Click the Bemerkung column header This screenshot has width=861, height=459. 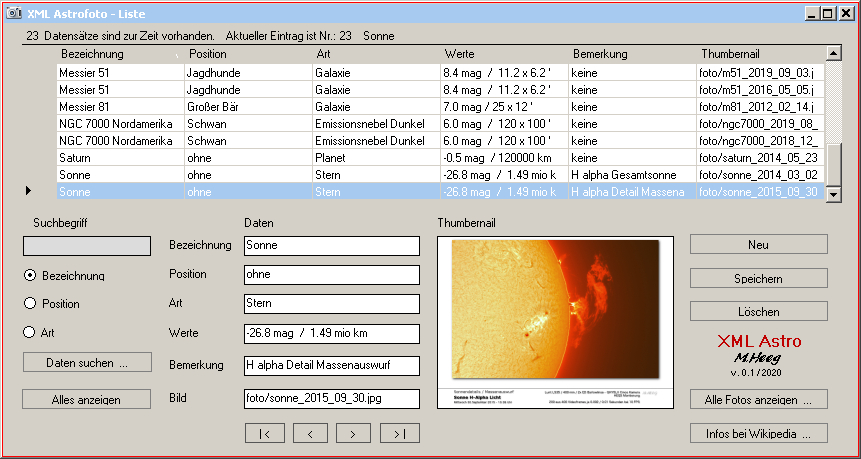(633, 54)
